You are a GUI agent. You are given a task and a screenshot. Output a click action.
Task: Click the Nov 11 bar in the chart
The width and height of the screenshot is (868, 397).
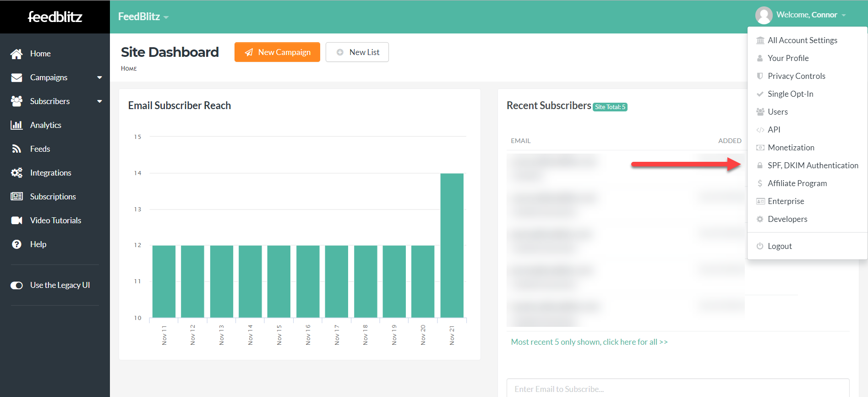point(164,281)
